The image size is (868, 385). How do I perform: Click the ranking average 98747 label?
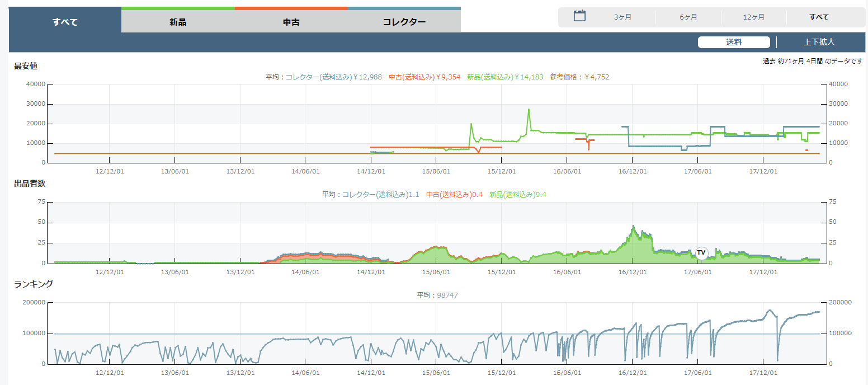tap(437, 295)
